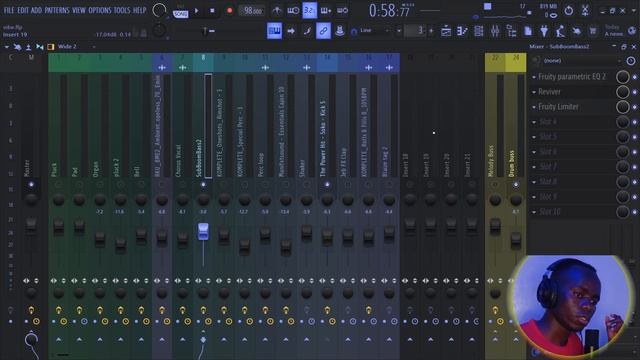Mute The Power Hit Kick track

pos(327,185)
